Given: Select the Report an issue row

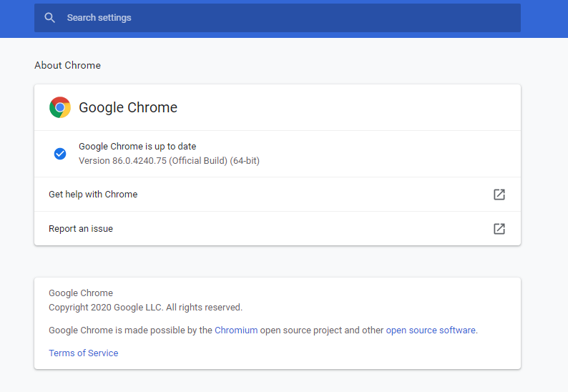Looking at the screenshot, I should point(278,229).
